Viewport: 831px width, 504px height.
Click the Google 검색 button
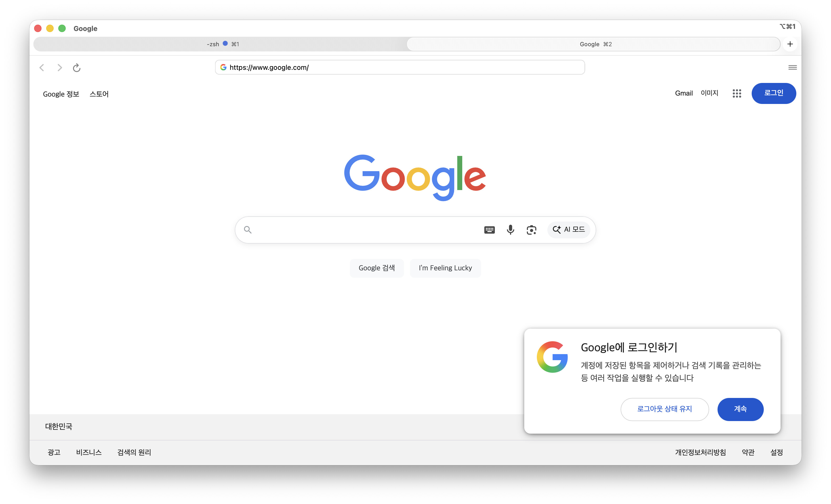(376, 268)
